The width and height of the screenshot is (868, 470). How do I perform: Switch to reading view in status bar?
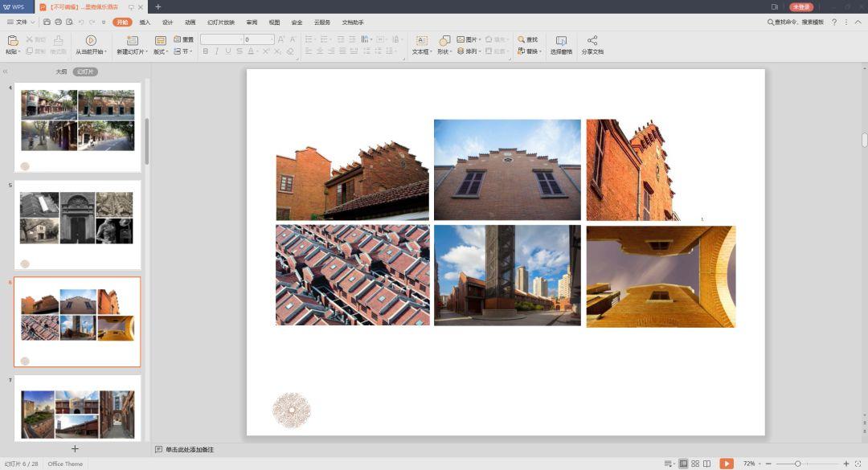pyautogui.click(x=707, y=464)
